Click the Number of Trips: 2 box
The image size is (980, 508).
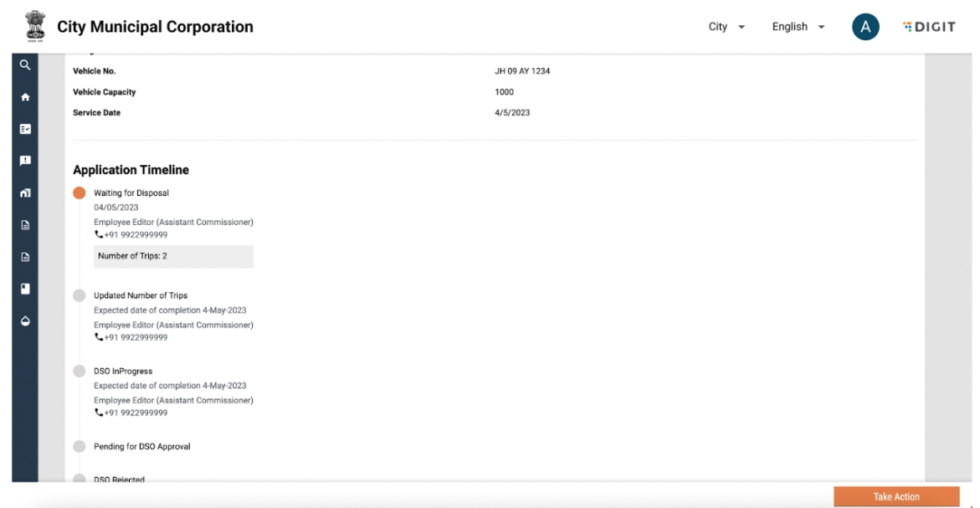pyautogui.click(x=173, y=256)
